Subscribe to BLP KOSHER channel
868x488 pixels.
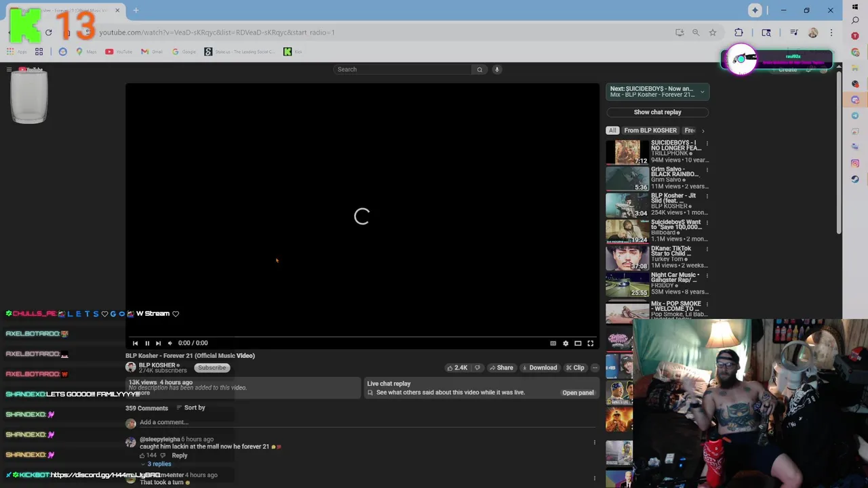click(x=212, y=368)
